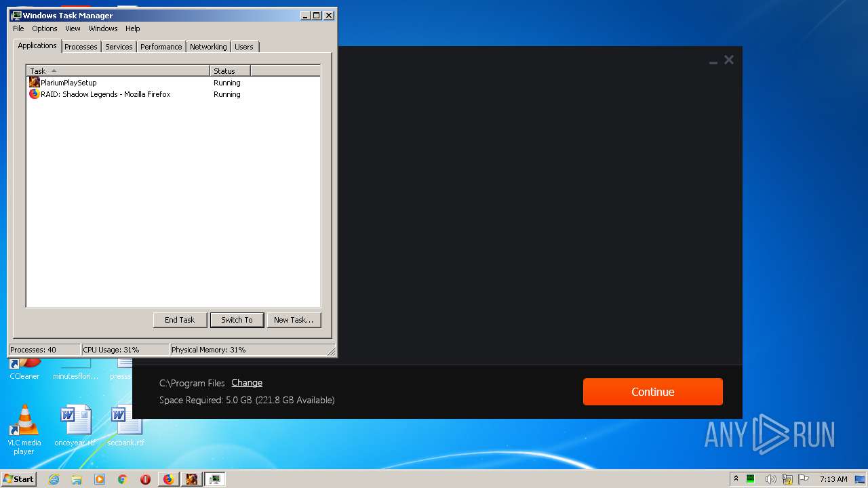The image size is (868, 488).
Task: Click the Change install path link
Action: [x=247, y=383]
